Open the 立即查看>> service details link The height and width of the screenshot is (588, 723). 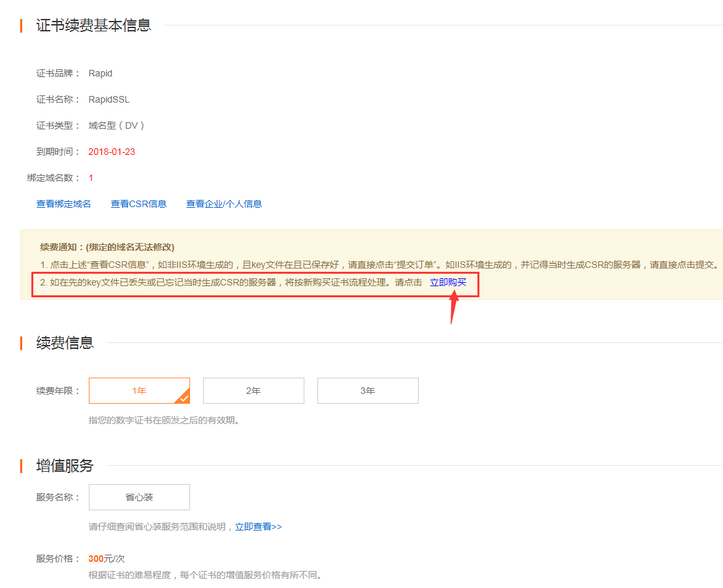click(259, 527)
